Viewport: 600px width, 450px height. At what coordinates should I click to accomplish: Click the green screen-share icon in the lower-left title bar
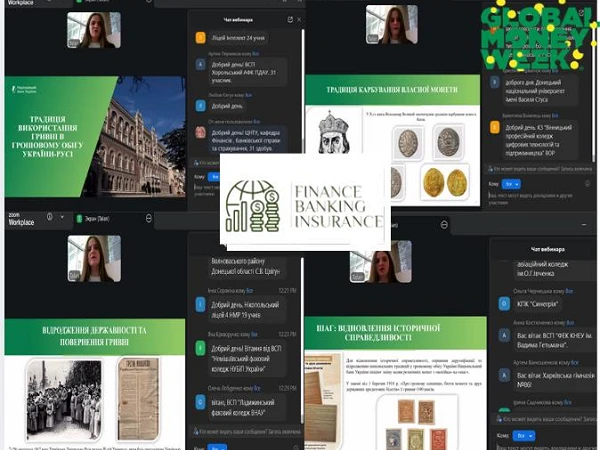(x=79, y=216)
